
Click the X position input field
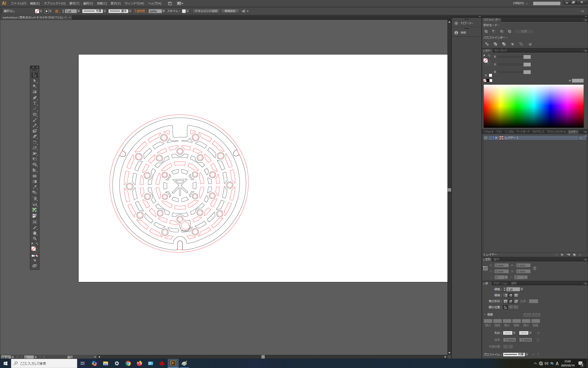point(501,265)
